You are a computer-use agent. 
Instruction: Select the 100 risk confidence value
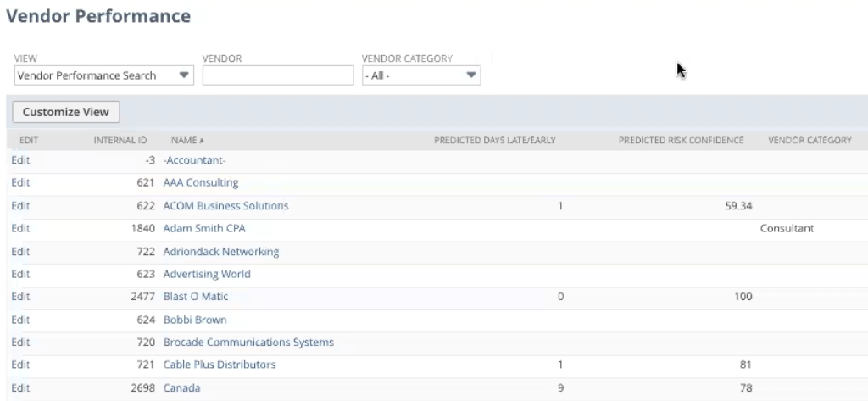coord(743,297)
